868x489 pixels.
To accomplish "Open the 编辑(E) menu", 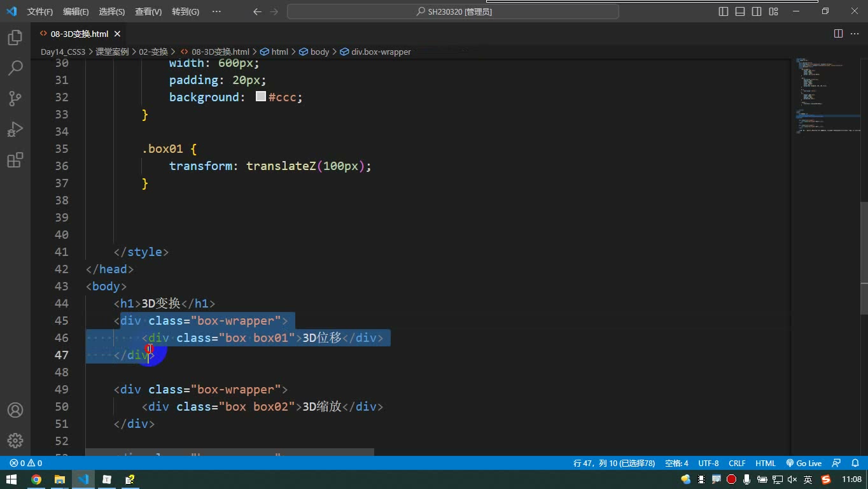I will [x=76, y=11].
